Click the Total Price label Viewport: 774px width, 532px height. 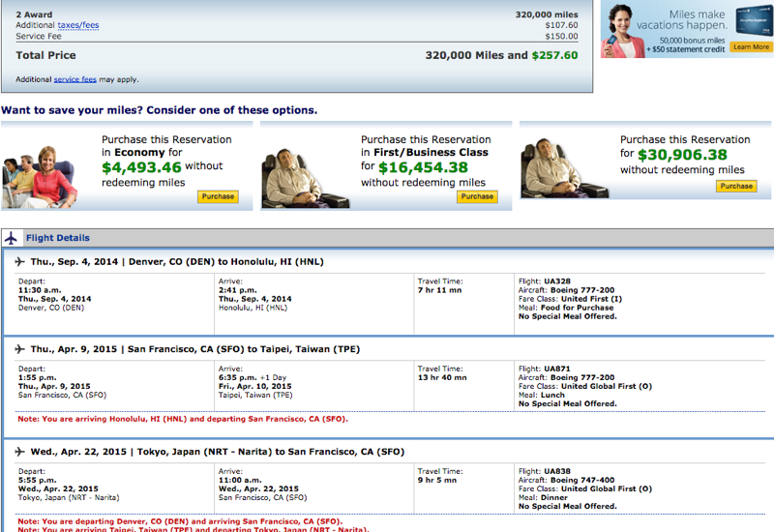click(45, 55)
